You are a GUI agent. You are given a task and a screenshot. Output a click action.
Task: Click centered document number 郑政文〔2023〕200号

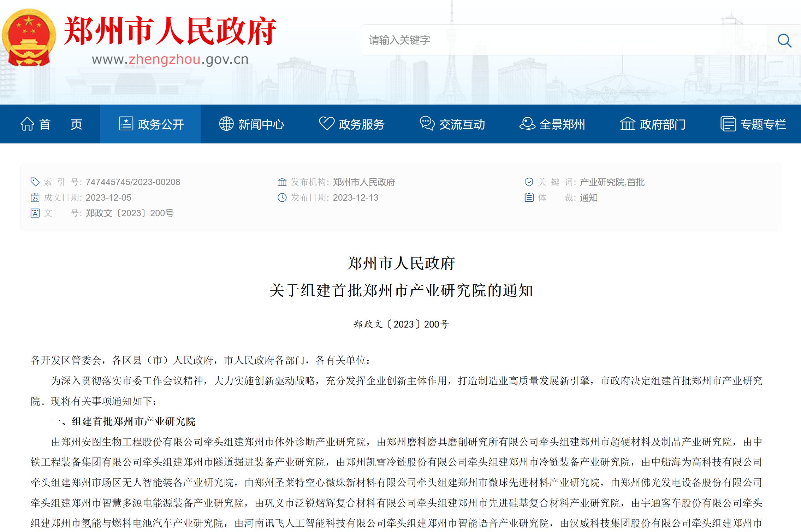tap(401, 324)
